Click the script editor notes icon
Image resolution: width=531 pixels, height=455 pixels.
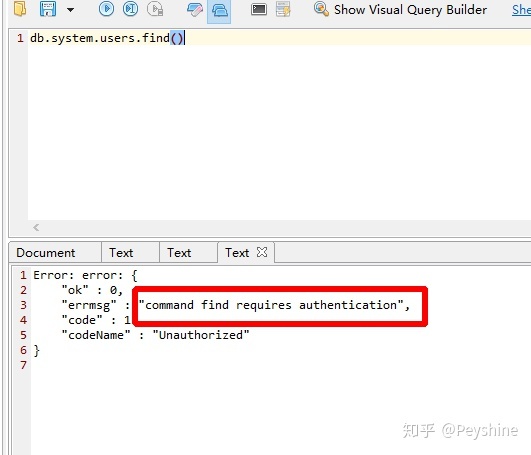pos(283,9)
